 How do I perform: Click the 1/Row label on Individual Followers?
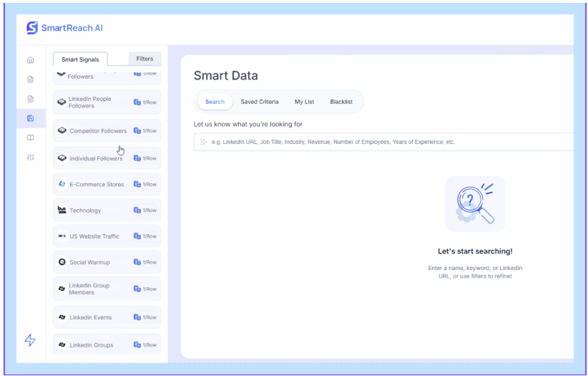point(150,158)
